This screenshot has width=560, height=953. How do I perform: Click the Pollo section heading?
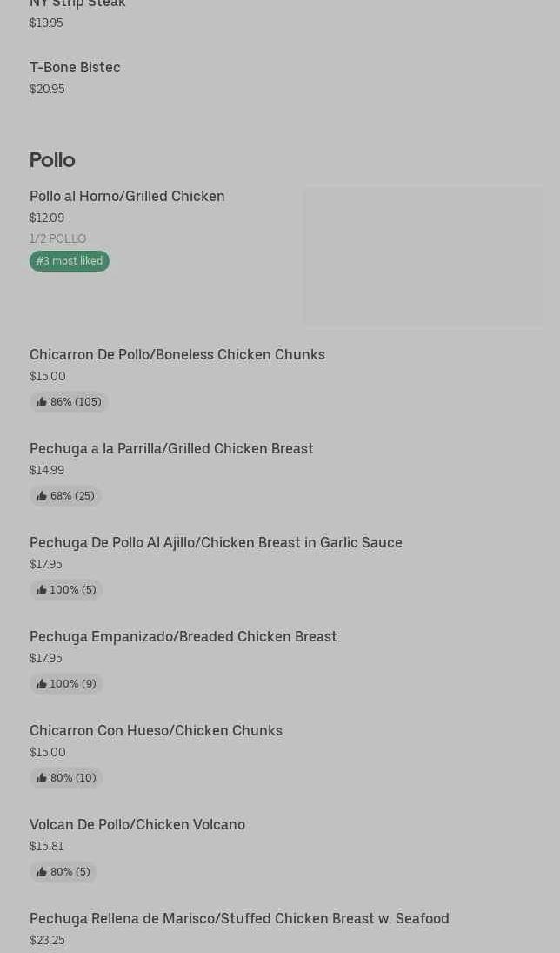pyautogui.click(x=52, y=160)
